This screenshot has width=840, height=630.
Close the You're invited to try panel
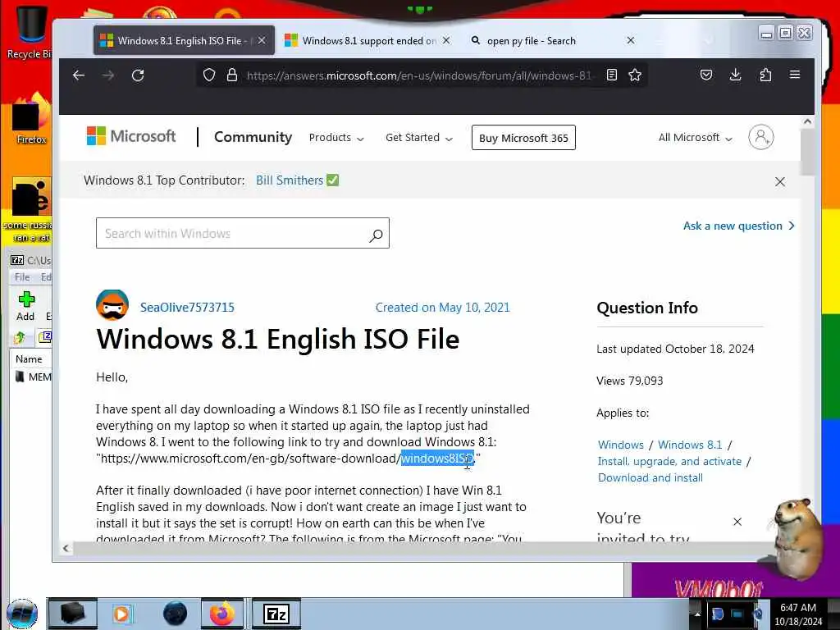pyautogui.click(x=737, y=522)
